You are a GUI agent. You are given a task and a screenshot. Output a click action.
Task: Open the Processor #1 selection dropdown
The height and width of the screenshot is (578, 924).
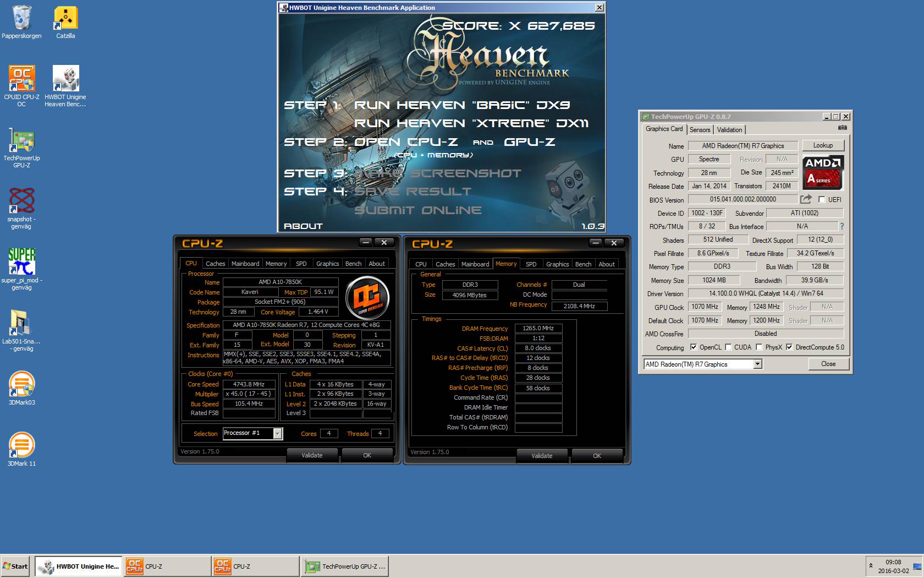[278, 433]
